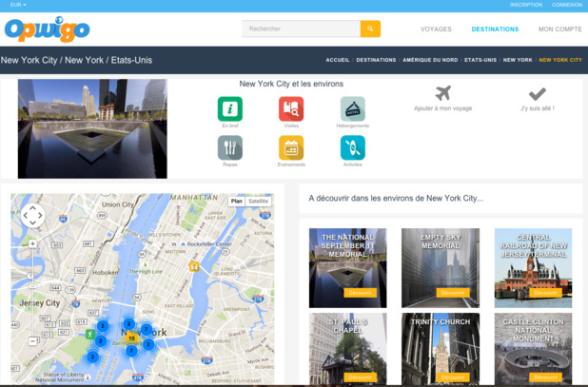
Task: Zoom in with the map plus button
Action: tap(32, 243)
